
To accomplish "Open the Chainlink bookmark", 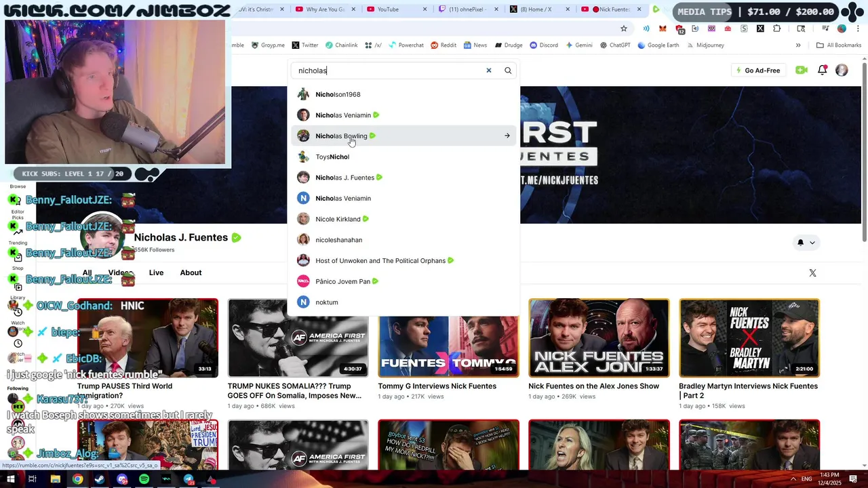I will (x=341, y=45).
